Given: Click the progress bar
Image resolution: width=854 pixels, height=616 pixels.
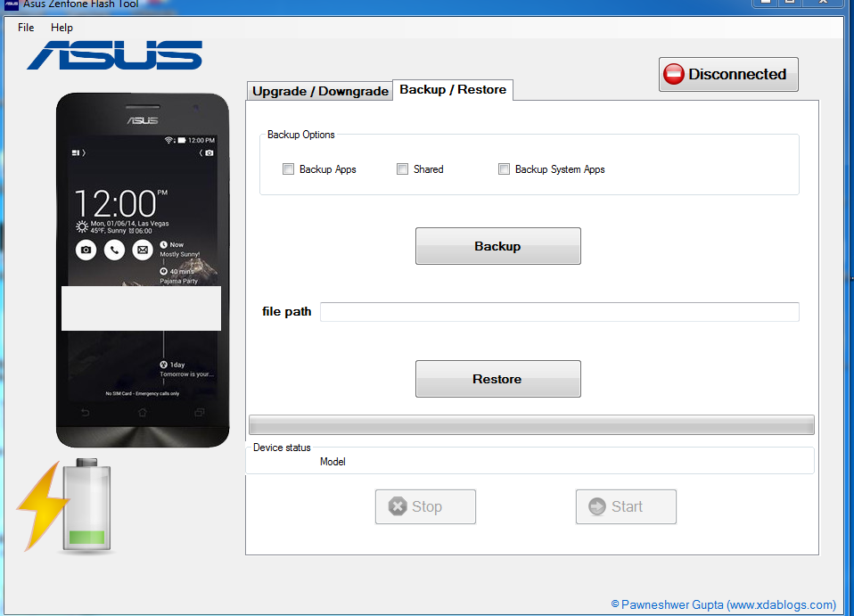Looking at the screenshot, I should coord(531,425).
